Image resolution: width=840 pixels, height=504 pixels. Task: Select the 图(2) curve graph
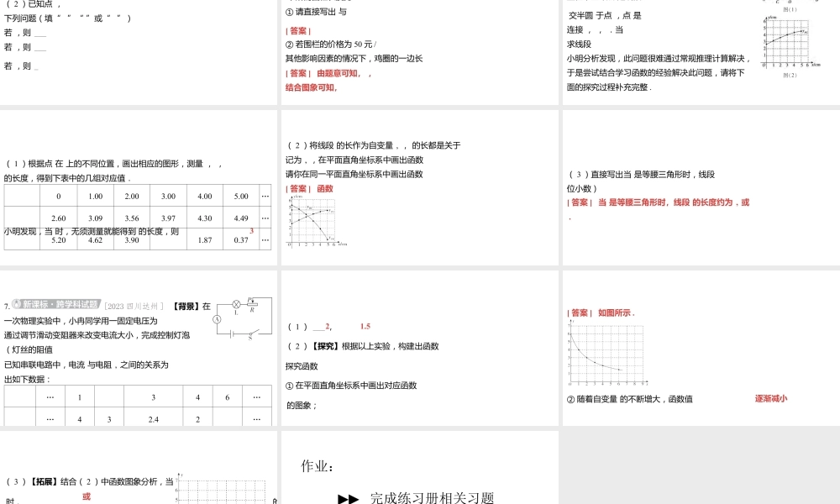pos(787,40)
